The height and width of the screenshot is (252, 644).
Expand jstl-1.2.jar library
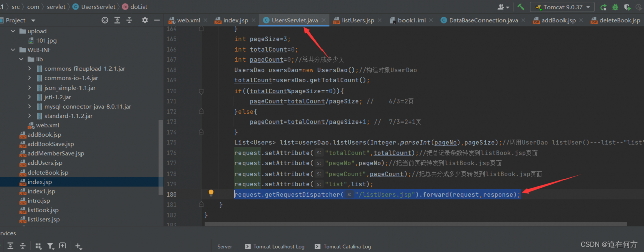coord(30,97)
